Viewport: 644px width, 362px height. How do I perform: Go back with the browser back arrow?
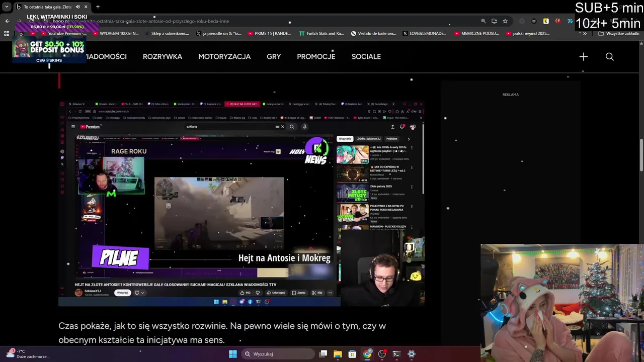pyautogui.click(x=7, y=21)
